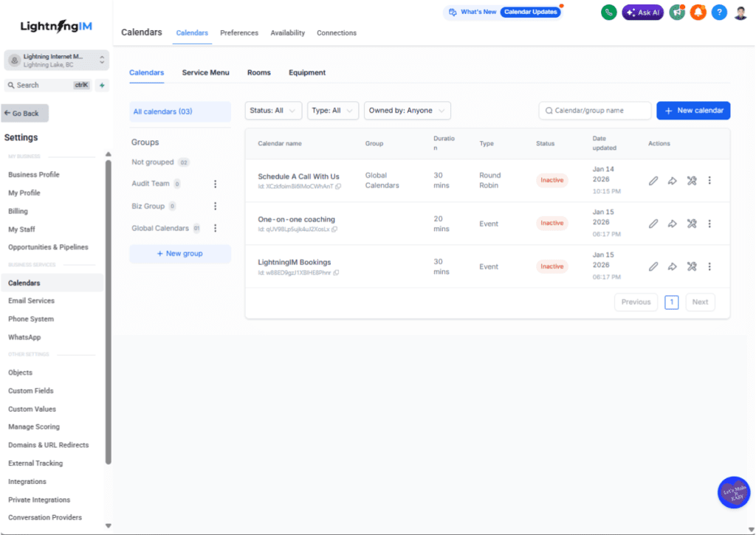Image resolution: width=756 pixels, height=535 pixels.
Task: Create a new calendar
Action: click(x=693, y=110)
